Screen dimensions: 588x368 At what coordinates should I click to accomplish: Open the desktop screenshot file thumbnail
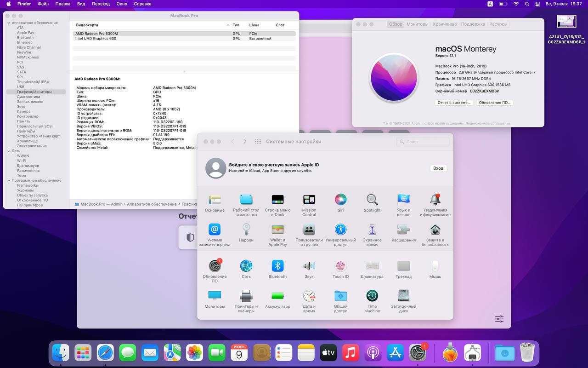pyautogui.click(x=566, y=22)
